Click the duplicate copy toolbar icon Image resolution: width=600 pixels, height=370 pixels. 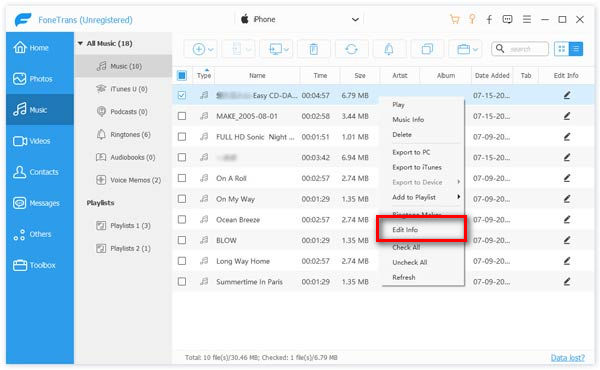(x=427, y=49)
